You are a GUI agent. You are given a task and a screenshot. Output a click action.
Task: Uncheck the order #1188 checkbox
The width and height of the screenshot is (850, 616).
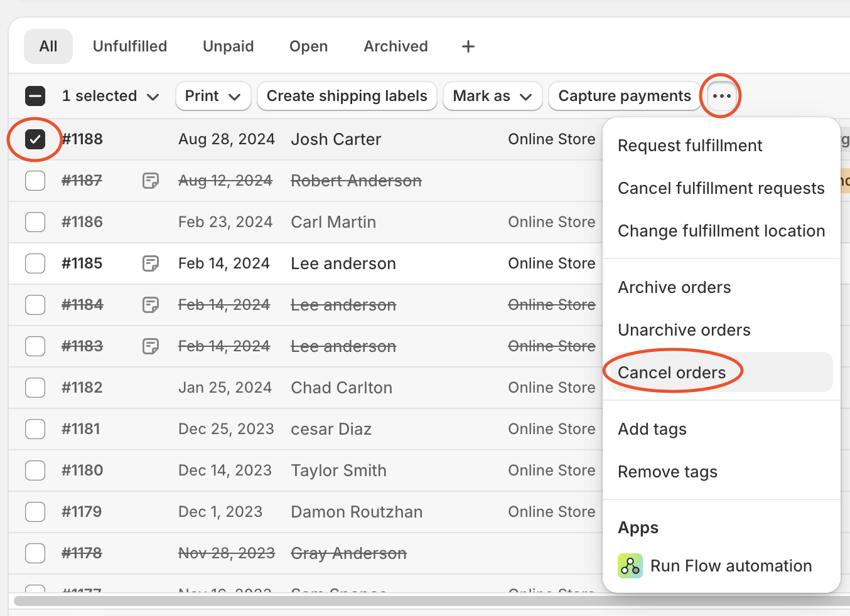point(35,139)
